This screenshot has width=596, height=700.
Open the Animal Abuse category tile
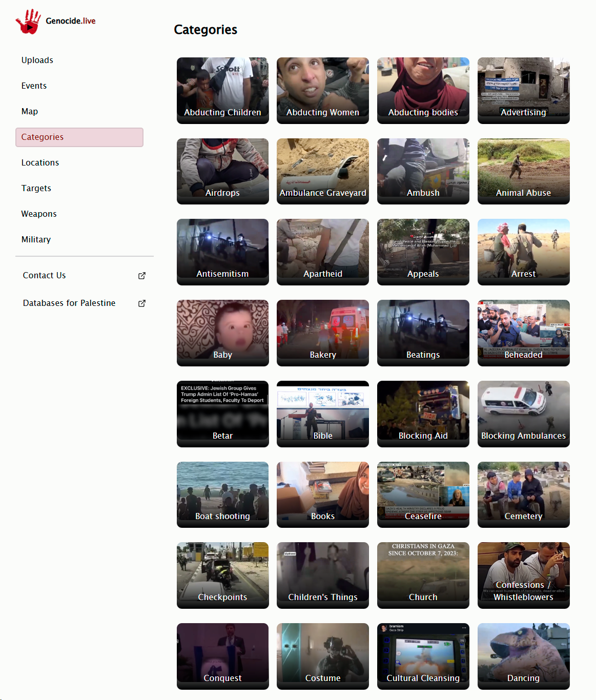click(523, 171)
